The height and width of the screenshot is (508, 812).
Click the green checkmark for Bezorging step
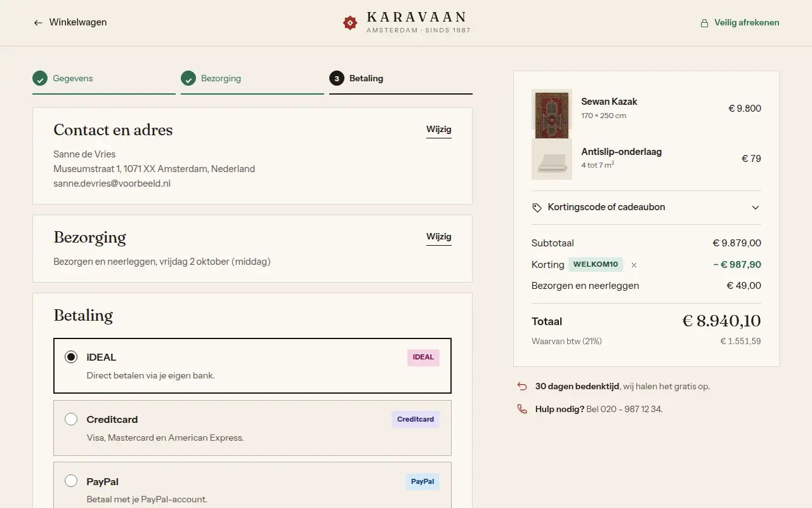(188, 79)
